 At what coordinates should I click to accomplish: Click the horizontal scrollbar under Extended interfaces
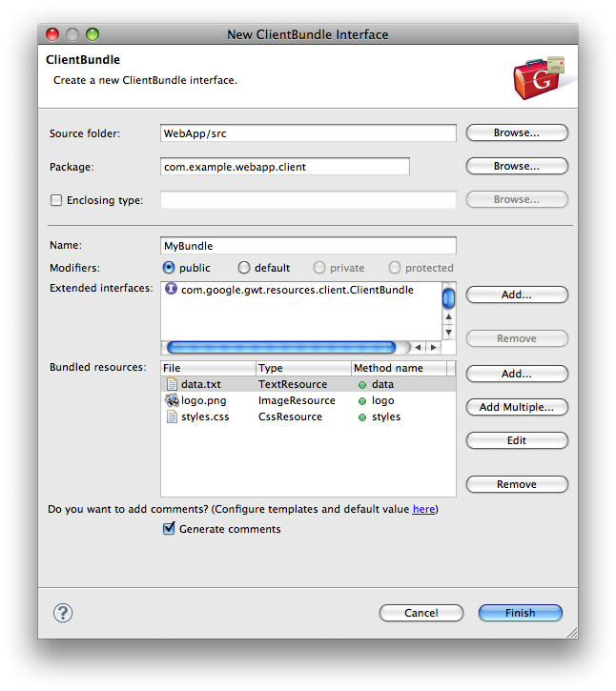coord(281,347)
